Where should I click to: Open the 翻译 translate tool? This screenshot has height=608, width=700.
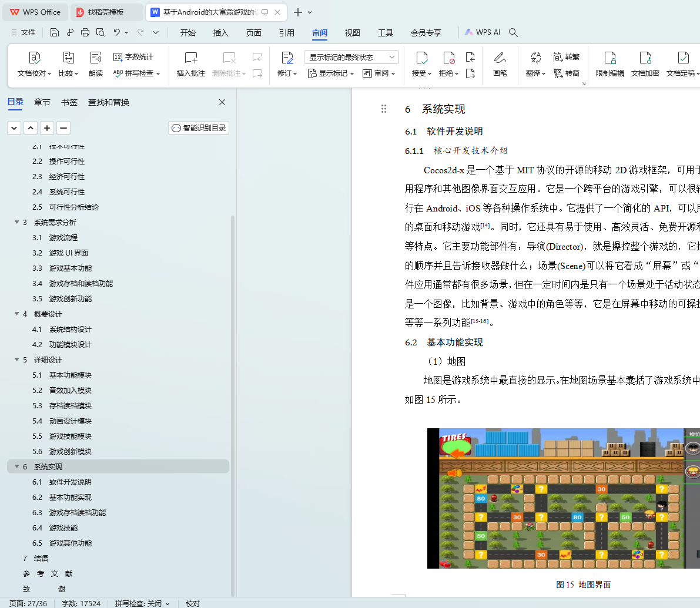tap(535, 64)
